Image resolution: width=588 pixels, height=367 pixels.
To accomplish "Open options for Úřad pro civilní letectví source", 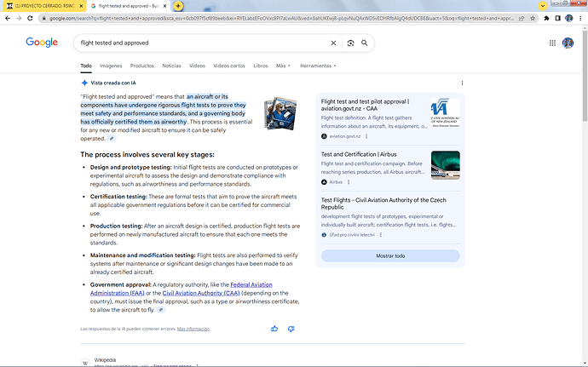I will (381, 235).
